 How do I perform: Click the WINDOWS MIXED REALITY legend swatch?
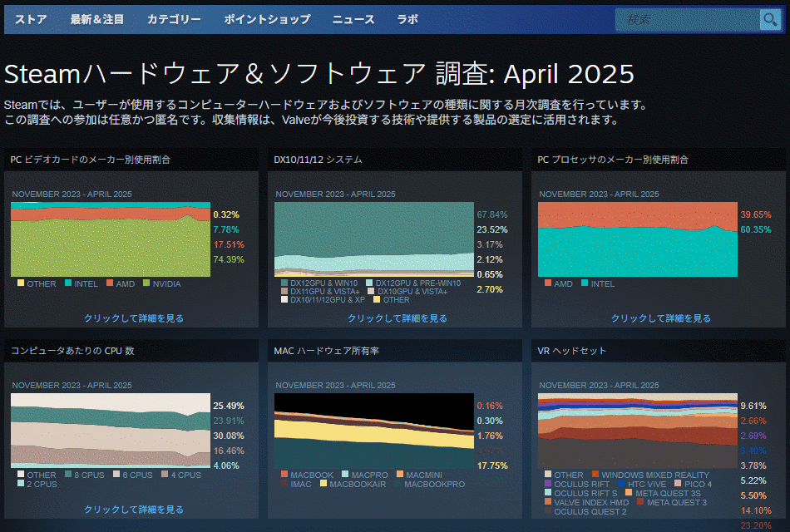tap(595, 474)
